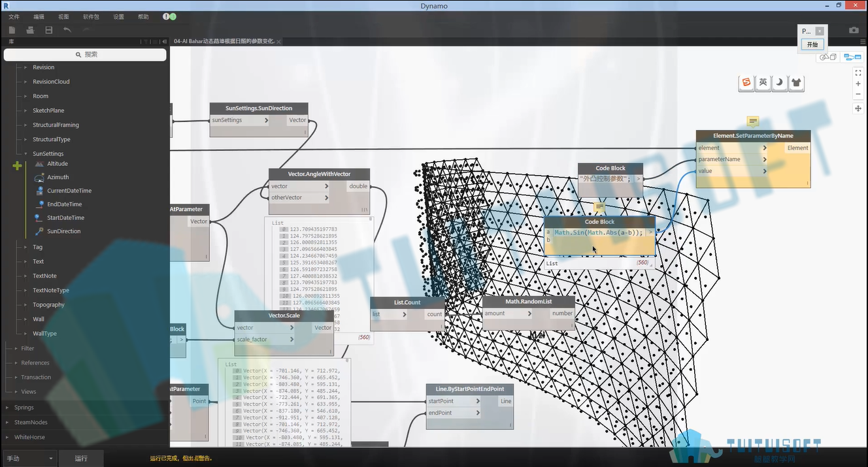
Task: Open the 软件包 menu
Action: click(x=91, y=16)
